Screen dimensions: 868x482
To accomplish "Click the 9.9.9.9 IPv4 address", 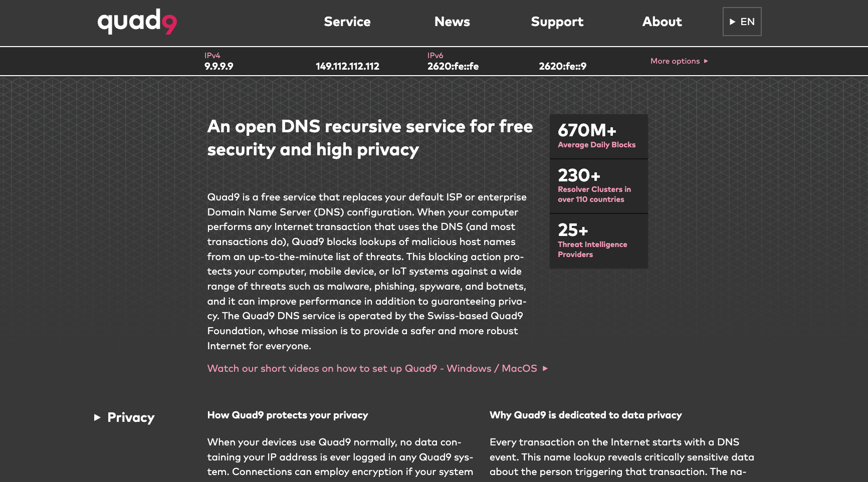I will tap(219, 66).
